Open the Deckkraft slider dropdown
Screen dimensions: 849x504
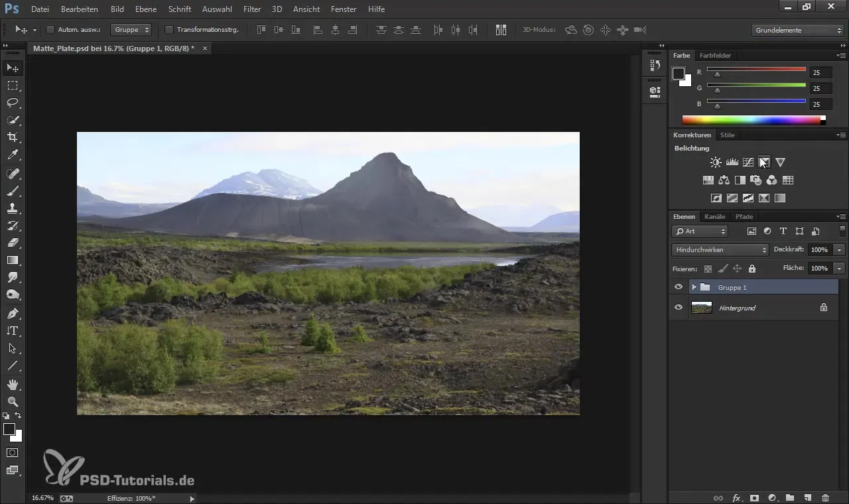[840, 250]
